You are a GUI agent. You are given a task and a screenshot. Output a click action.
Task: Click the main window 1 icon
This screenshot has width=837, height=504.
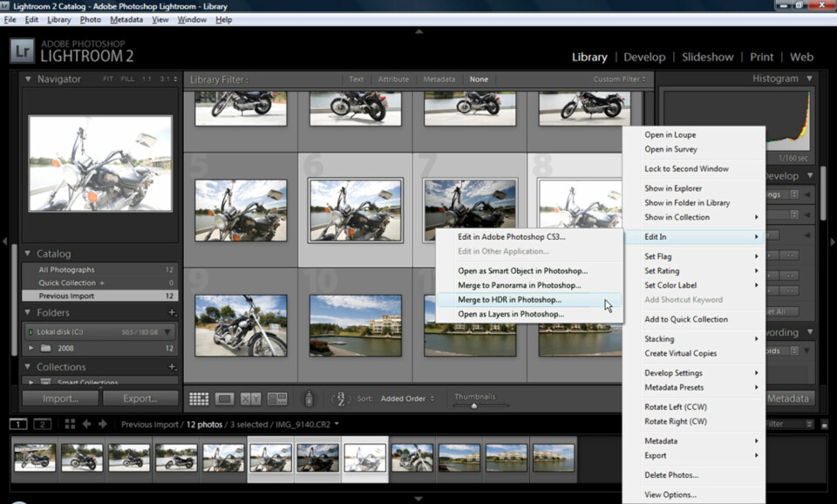(18, 425)
